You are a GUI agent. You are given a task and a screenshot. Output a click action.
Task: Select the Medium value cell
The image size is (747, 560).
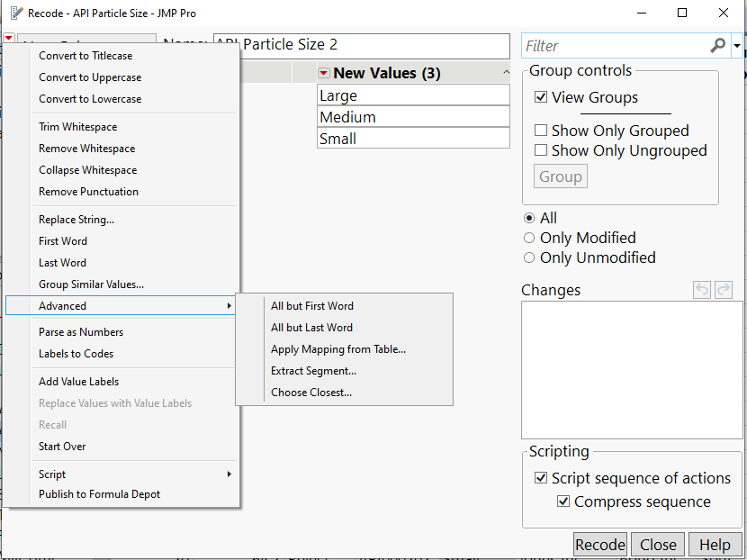point(413,117)
